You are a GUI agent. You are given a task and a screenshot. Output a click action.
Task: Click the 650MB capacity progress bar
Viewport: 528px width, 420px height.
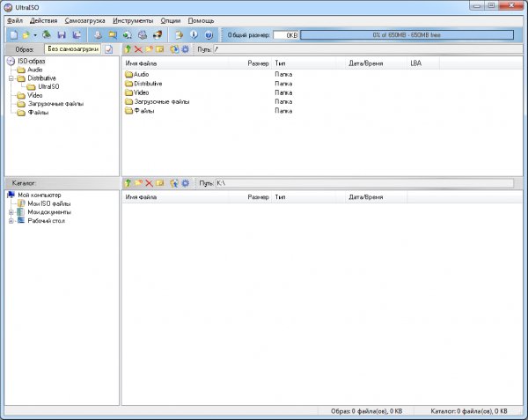tap(407, 35)
